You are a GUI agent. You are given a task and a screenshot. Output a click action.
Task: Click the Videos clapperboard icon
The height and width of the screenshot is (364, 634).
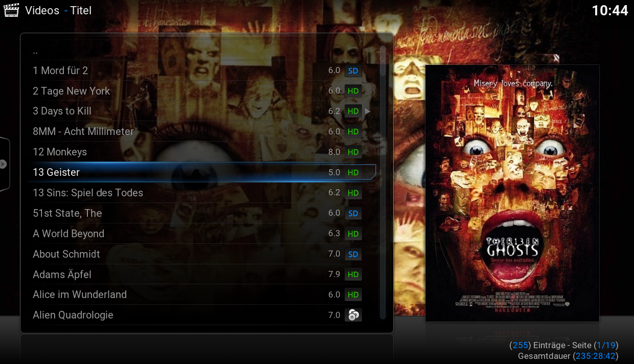11,10
